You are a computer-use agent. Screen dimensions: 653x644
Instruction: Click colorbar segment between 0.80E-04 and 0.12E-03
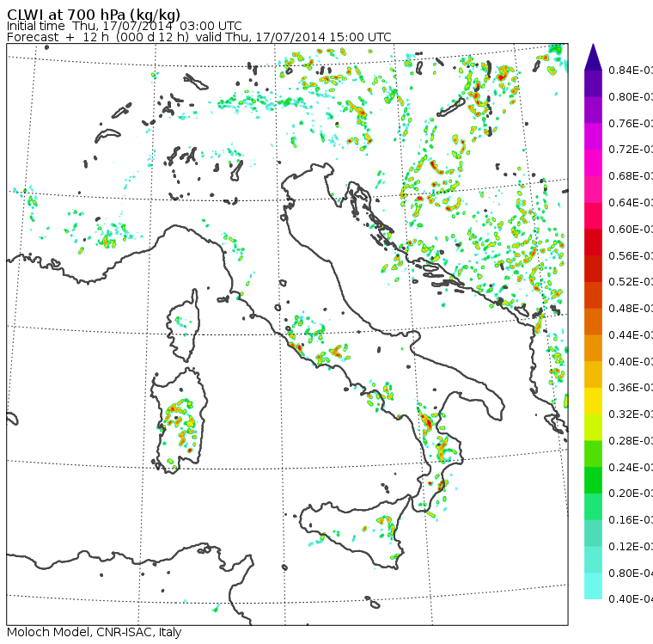[594, 560]
